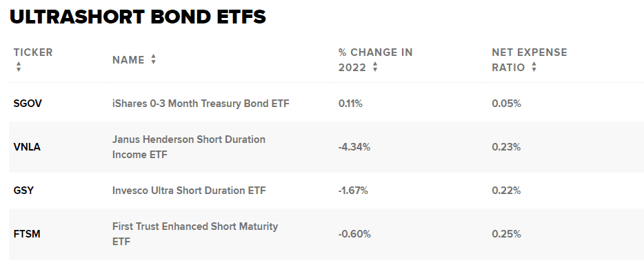This screenshot has width=644, height=261.
Task: Click the sort arrows beside Name
Action: 153,59
